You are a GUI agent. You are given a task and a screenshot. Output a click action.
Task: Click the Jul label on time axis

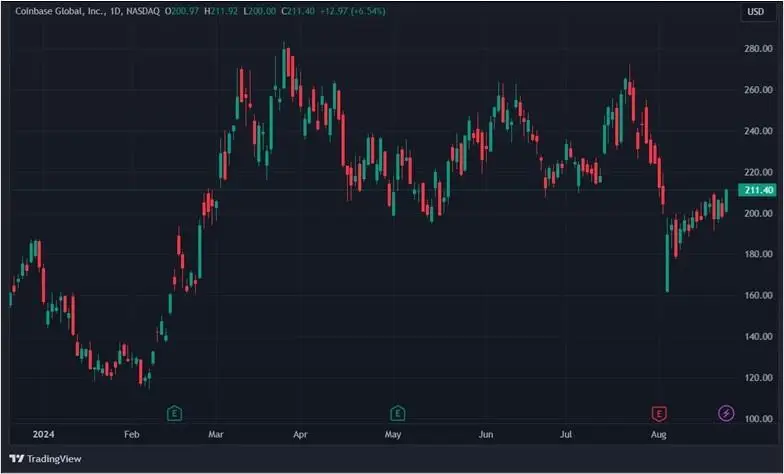coord(567,436)
